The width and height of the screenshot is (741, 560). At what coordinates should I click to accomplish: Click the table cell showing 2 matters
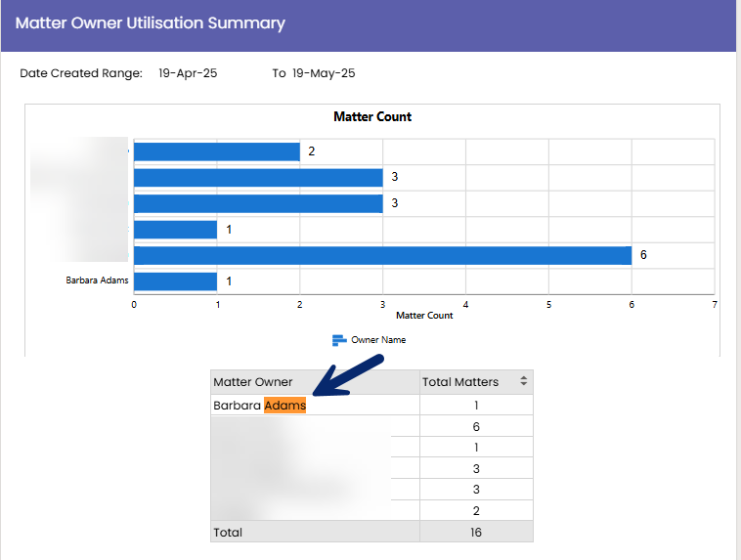[476, 511]
